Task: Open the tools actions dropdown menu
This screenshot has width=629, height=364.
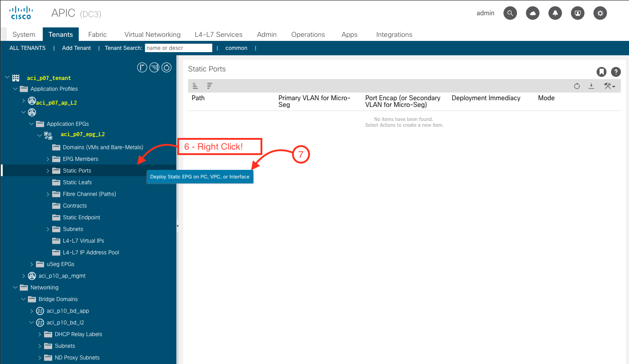Action: 610,86
